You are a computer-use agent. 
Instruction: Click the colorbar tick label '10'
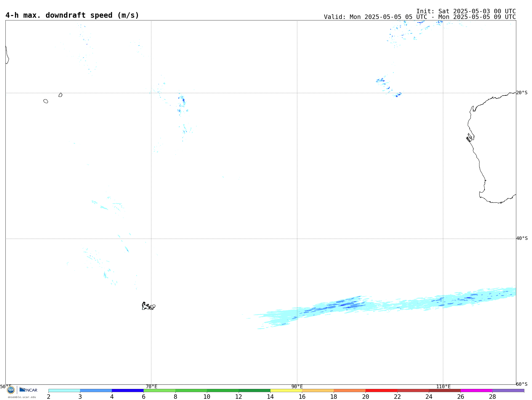pyautogui.click(x=207, y=397)
